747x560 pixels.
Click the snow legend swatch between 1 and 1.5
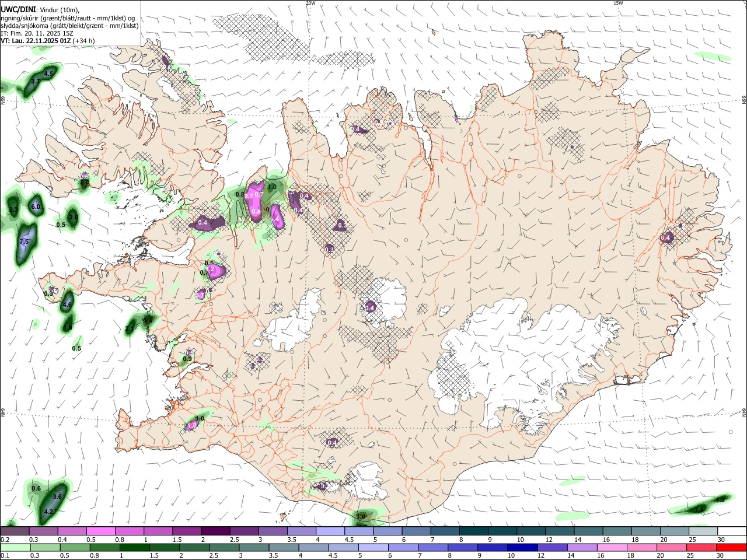(158, 531)
